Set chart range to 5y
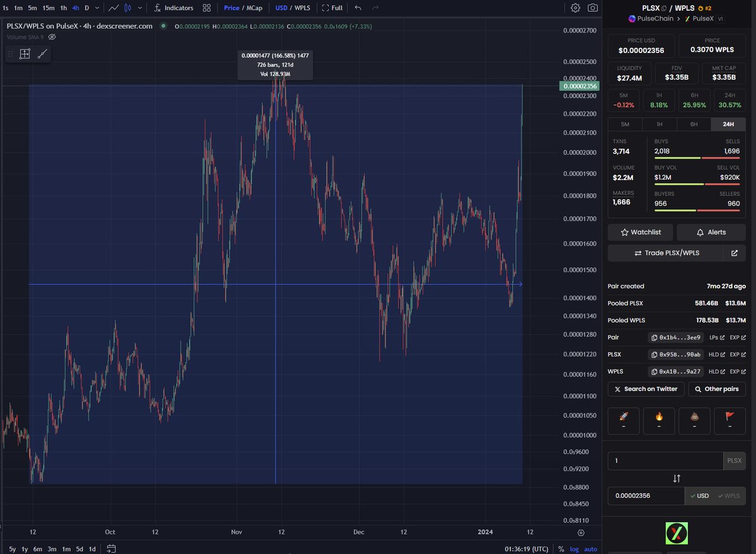 pos(12,549)
